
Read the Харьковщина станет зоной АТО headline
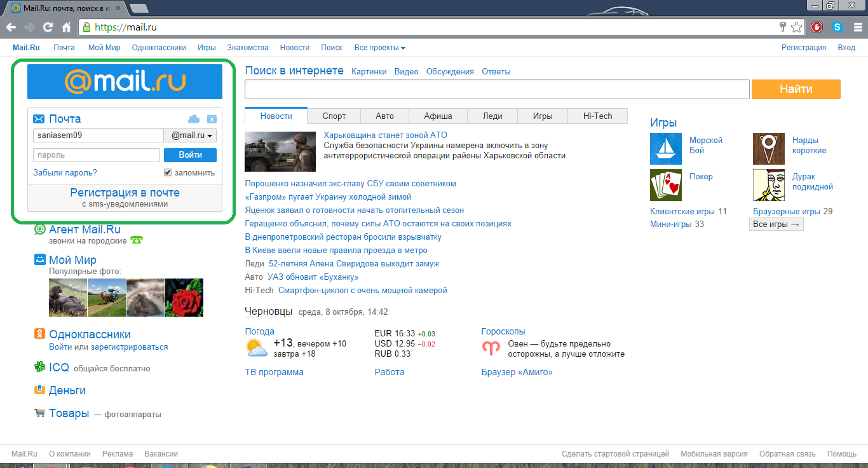pyautogui.click(x=386, y=135)
